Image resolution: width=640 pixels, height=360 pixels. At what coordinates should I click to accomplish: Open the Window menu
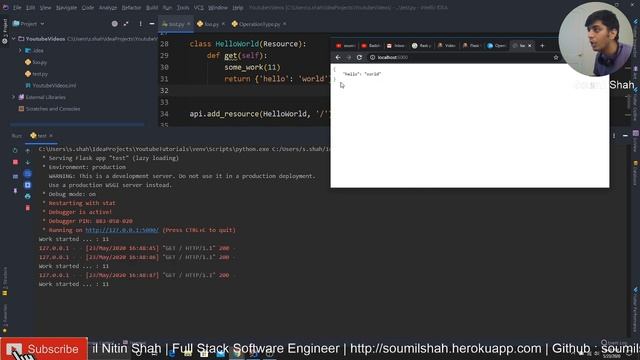[x=218, y=7]
